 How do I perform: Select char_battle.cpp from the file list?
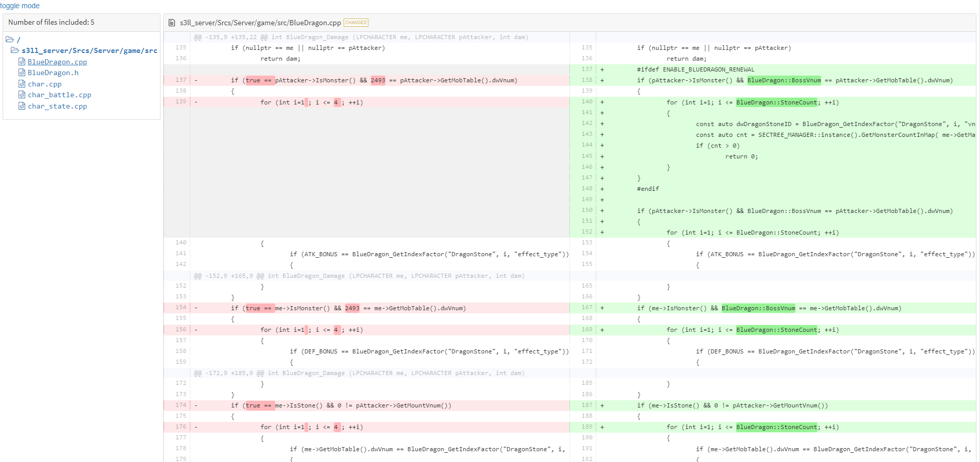tap(60, 95)
